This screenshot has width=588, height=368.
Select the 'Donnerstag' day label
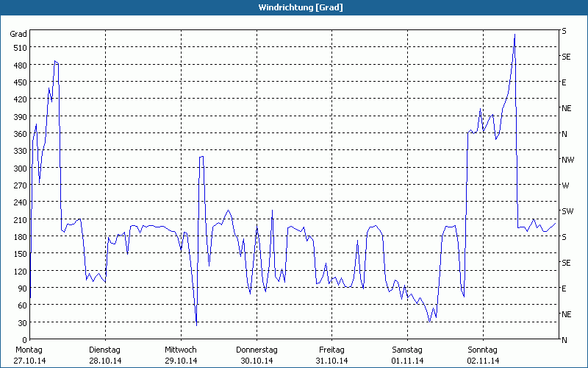257,350
